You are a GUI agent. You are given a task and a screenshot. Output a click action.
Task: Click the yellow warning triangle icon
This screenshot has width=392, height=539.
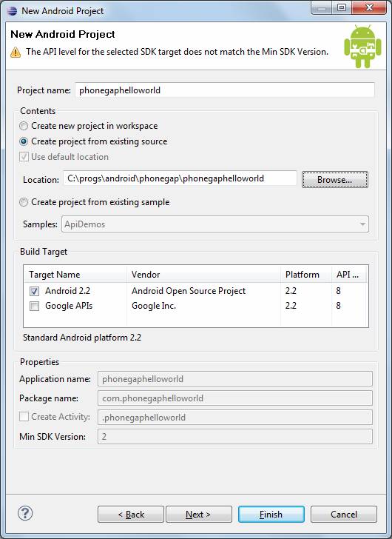[16, 53]
